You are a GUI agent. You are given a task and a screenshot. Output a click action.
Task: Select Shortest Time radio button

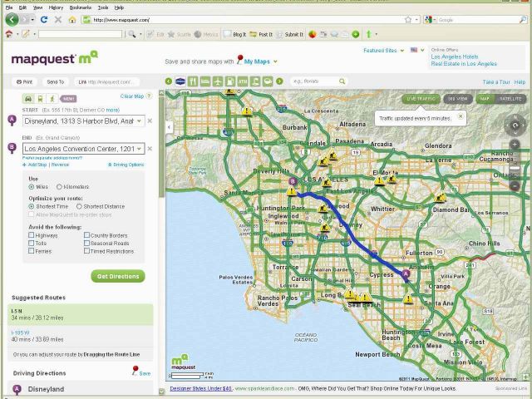32,206
